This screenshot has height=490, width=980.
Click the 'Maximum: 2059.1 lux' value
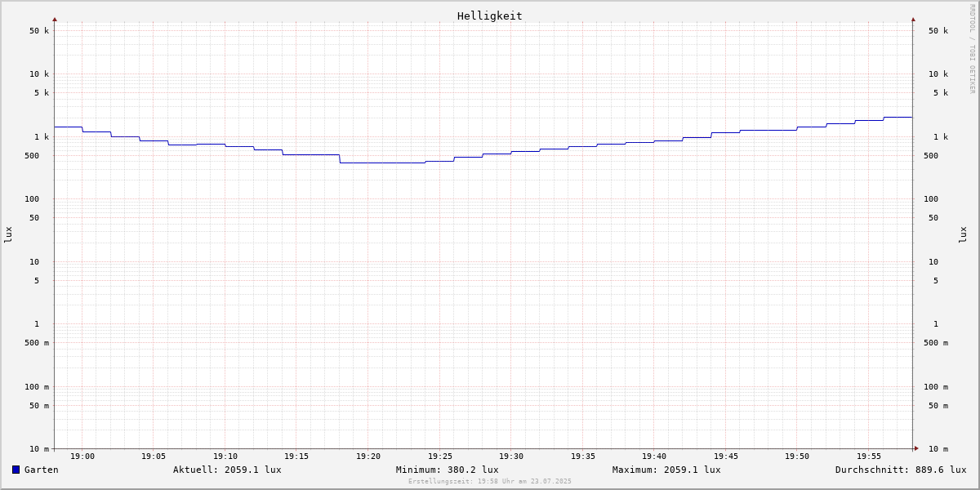[x=666, y=470]
